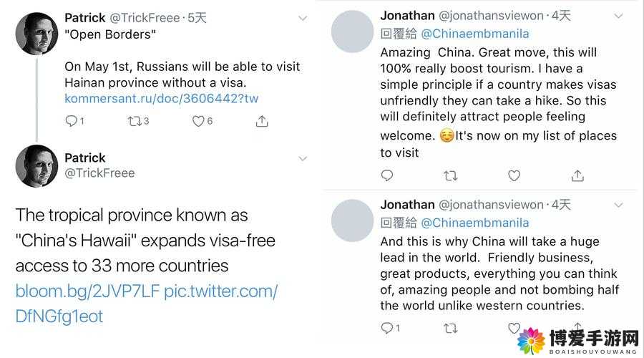Retweet Jonathan's huge lead tweet
Viewport: 644px width, 358px height.
coord(451,328)
